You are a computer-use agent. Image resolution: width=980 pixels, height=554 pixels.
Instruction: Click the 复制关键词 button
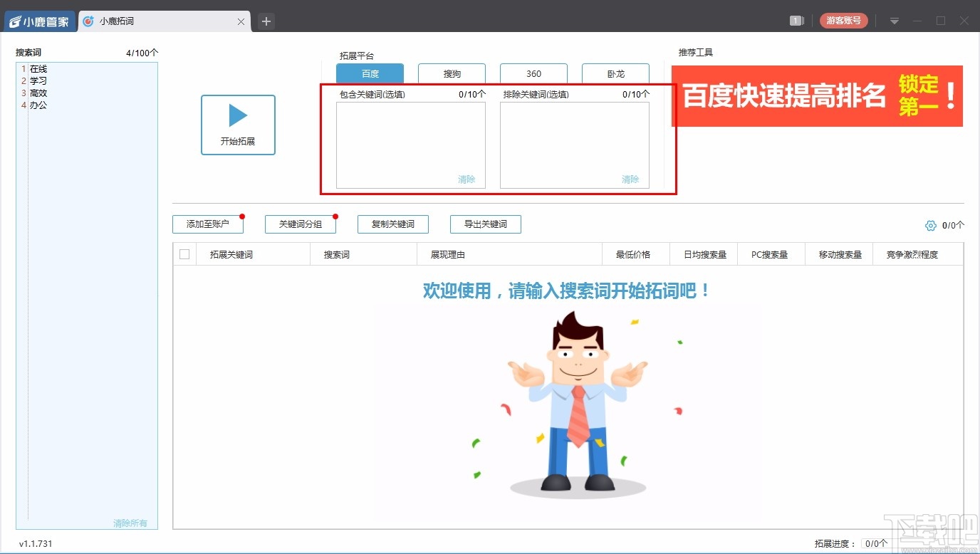[x=392, y=224]
